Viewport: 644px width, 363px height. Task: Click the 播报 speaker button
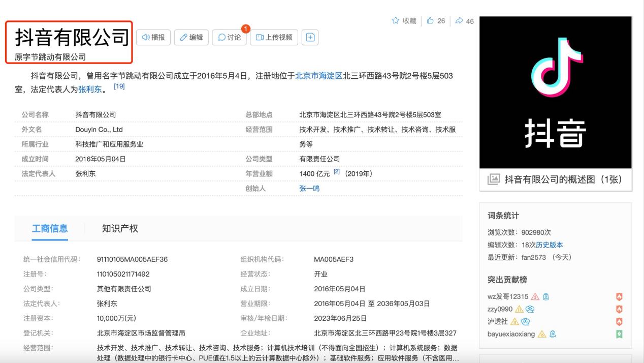coord(153,37)
